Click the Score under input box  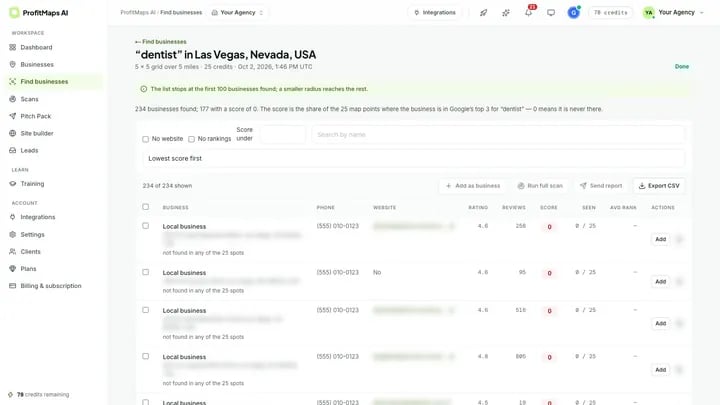click(x=282, y=135)
